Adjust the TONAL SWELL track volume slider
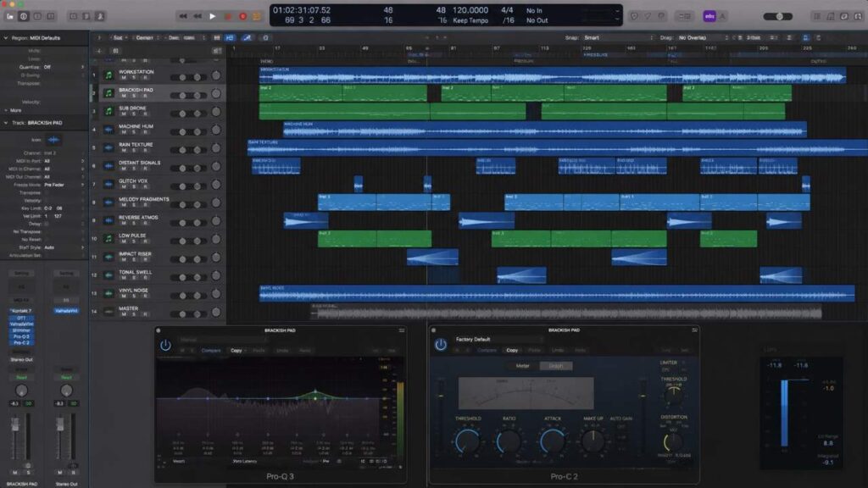Screen dimensions: 868x488 [x=189, y=277]
